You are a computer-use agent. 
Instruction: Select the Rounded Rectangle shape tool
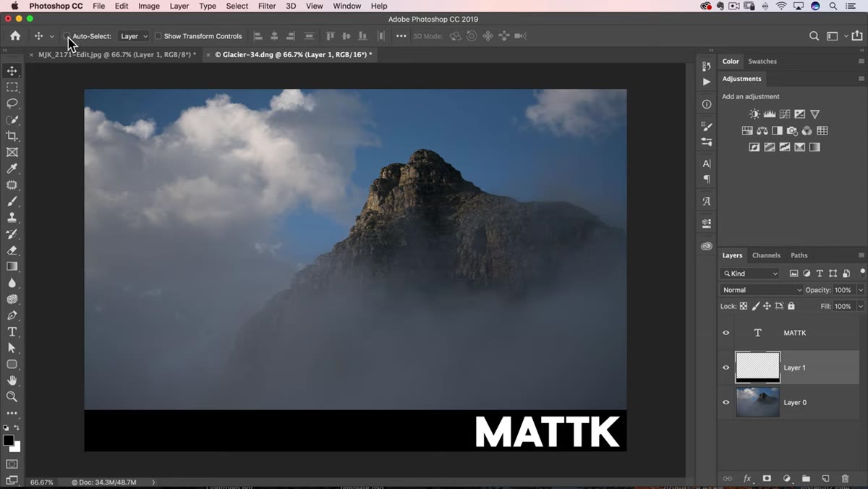(12, 364)
